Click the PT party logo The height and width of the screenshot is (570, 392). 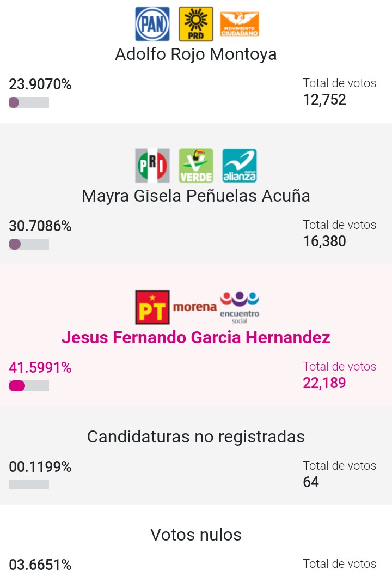pos(152,307)
